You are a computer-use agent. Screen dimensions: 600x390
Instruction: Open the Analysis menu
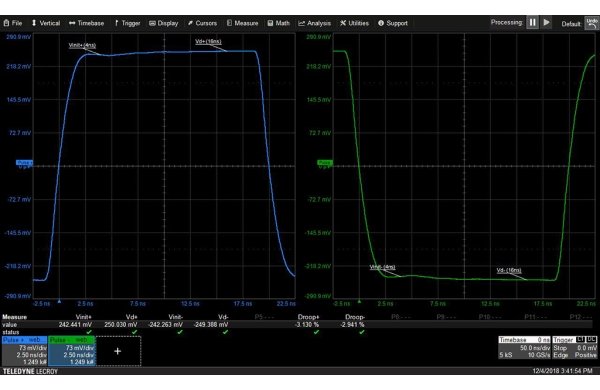[315, 23]
